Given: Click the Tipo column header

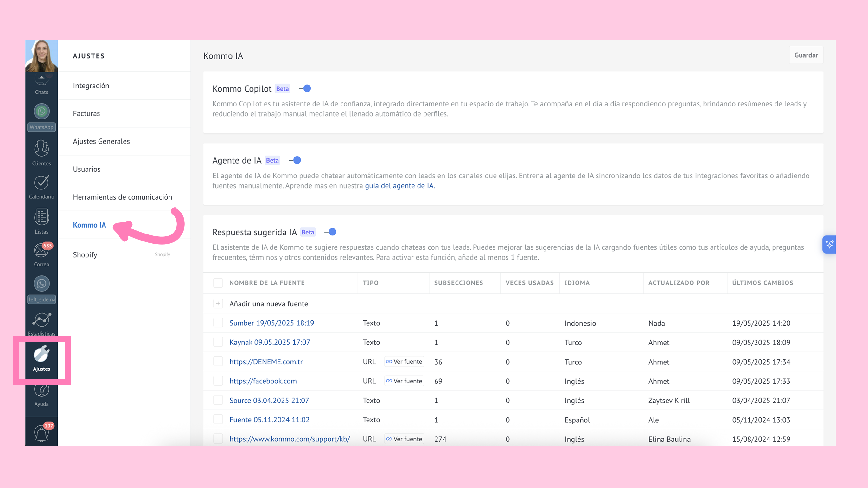Looking at the screenshot, I should point(371,283).
